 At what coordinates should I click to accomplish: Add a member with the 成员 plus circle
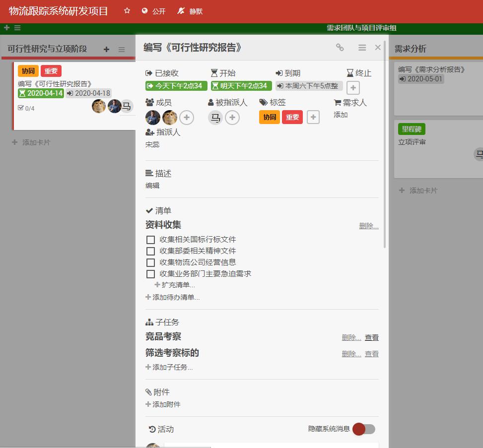(187, 117)
